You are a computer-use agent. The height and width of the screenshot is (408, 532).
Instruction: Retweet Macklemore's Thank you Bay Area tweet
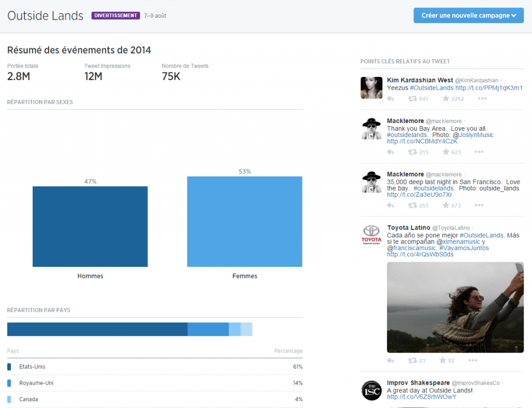pyautogui.click(x=412, y=152)
